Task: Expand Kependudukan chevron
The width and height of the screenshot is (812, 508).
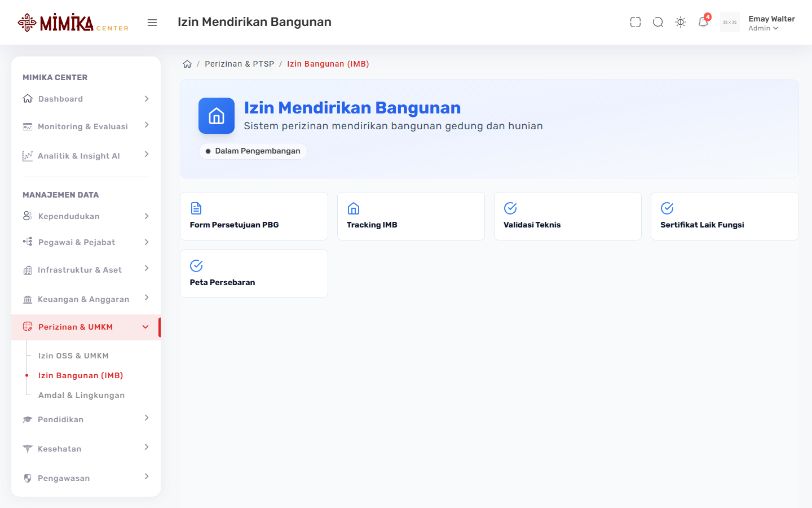Action: (x=147, y=216)
